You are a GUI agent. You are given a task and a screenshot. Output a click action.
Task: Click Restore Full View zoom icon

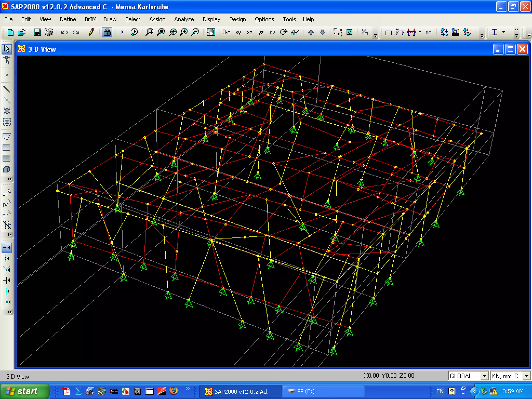161,32
